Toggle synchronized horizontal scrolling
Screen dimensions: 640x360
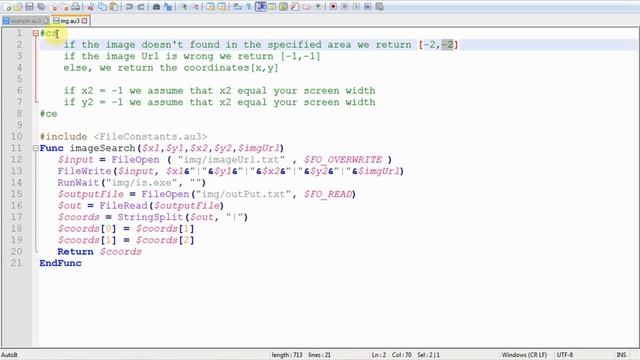(x=222, y=7)
